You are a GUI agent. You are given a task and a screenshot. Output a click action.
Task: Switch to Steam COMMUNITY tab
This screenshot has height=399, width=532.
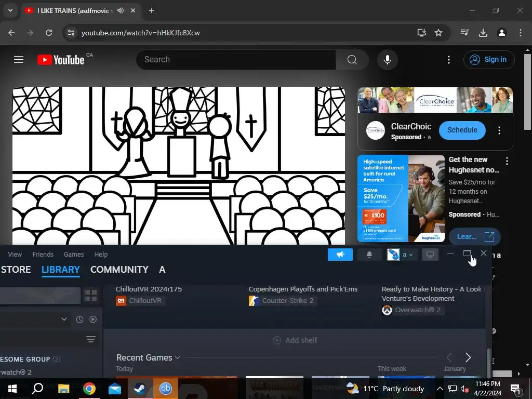[x=119, y=270]
